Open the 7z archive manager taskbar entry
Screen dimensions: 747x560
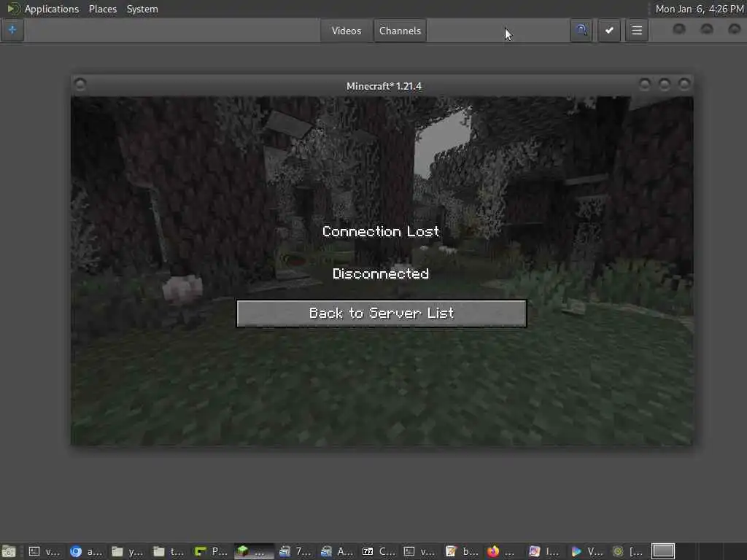379,551
